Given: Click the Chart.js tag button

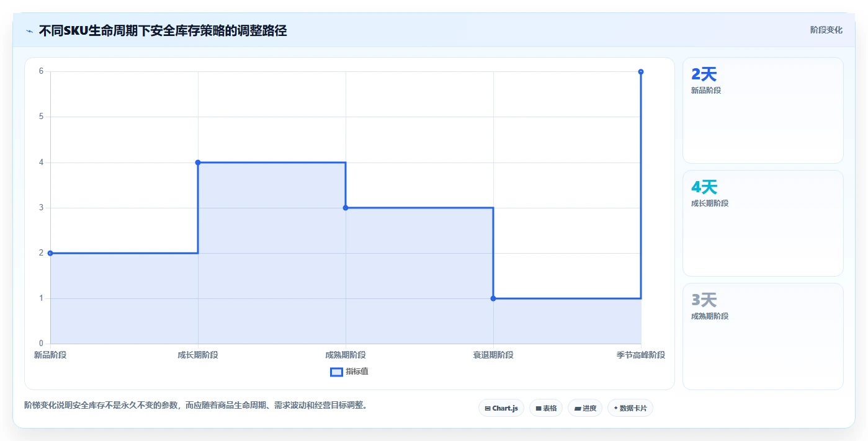Looking at the screenshot, I should [x=501, y=408].
